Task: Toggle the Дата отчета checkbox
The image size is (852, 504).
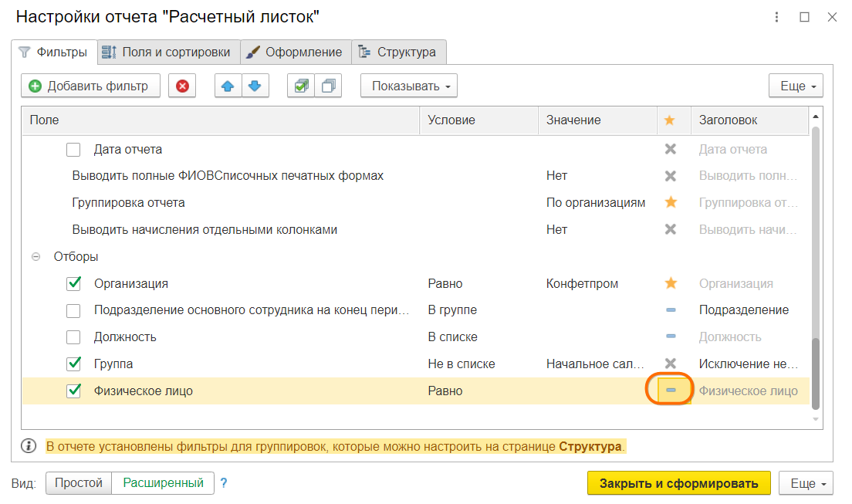Action: (73, 150)
